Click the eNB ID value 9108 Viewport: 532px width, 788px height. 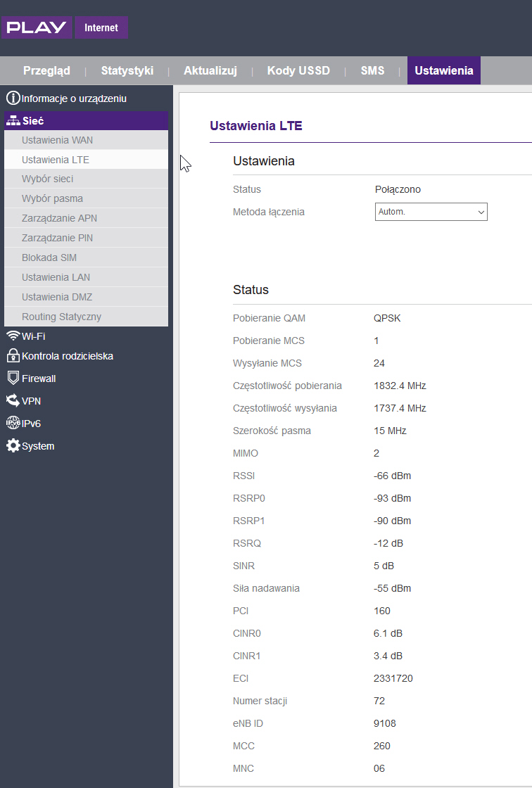[385, 724]
